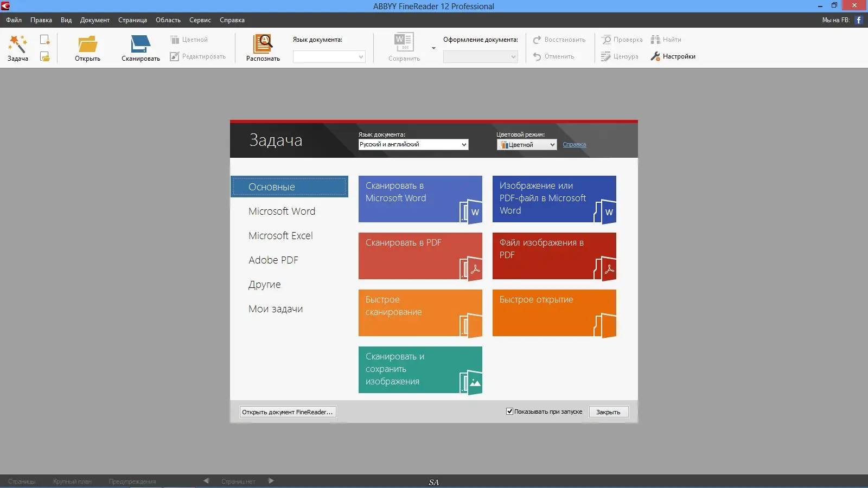The image size is (868, 488).
Task: Click the Найти binoculars icon
Action: click(655, 40)
